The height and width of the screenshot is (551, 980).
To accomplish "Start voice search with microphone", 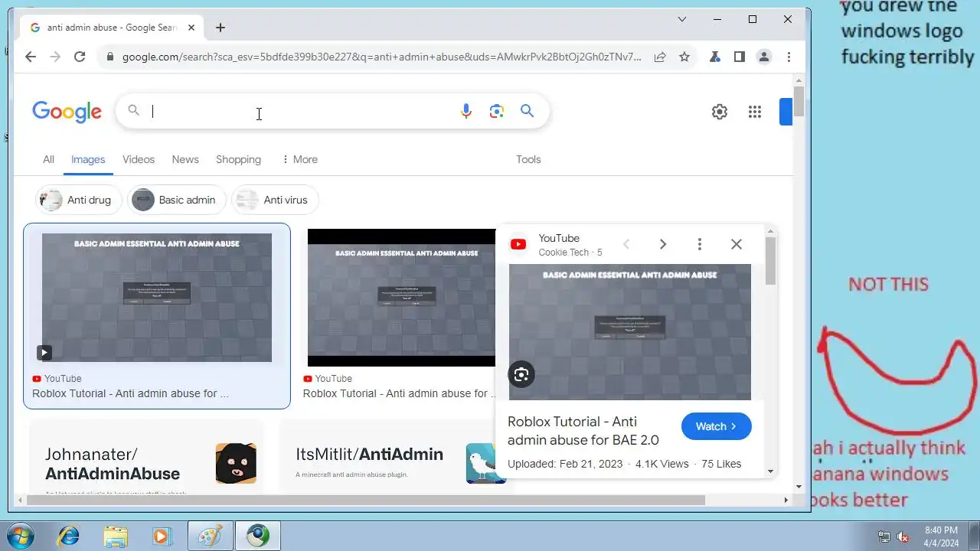I will click(x=465, y=111).
